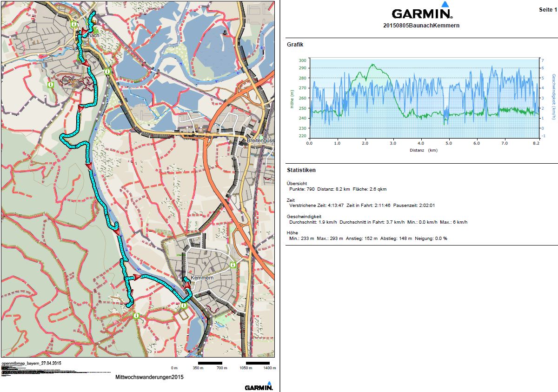Viewport: 558px width, 392px height.
Task: Select the track title 20150805BaunachKemmern
Action: [x=421, y=26]
